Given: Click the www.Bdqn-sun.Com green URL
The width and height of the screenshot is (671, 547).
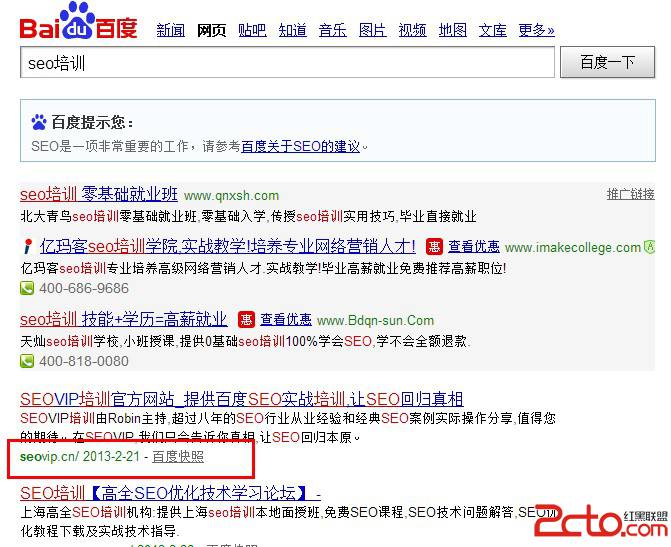Looking at the screenshot, I should click(375, 320).
